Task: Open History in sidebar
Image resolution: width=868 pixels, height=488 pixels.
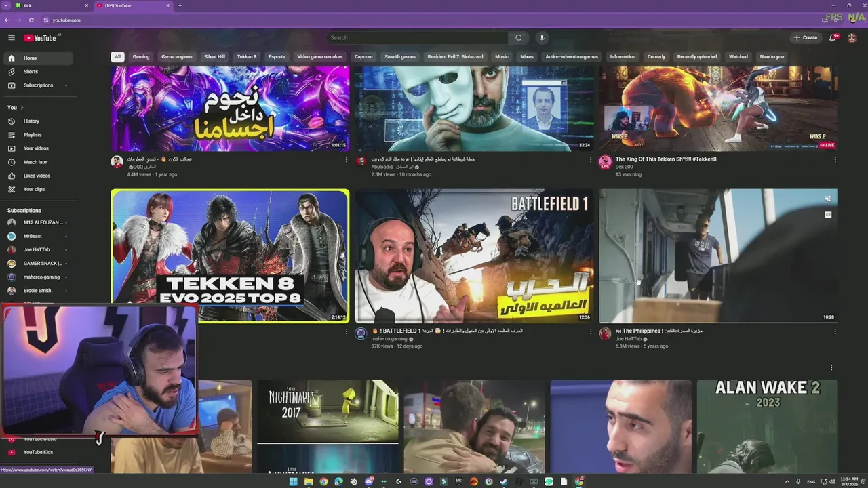Action: [37, 121]
